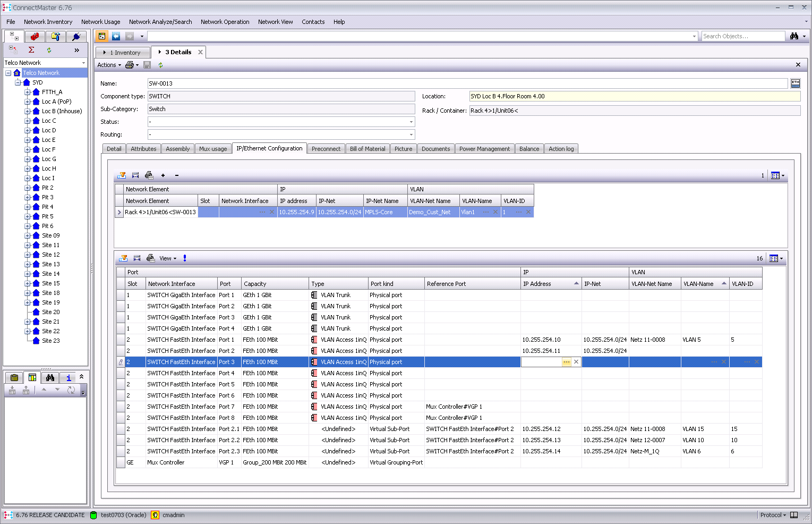
Task: Click green refresh icon in details toolbar
Action: tap(160, 65)
